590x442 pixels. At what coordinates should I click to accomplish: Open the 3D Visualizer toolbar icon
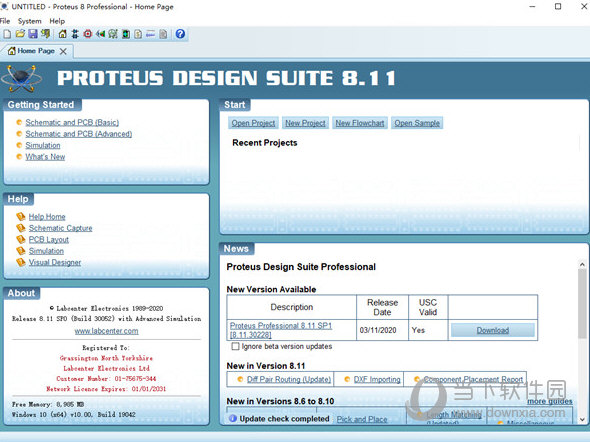click(x=100, y=34)
